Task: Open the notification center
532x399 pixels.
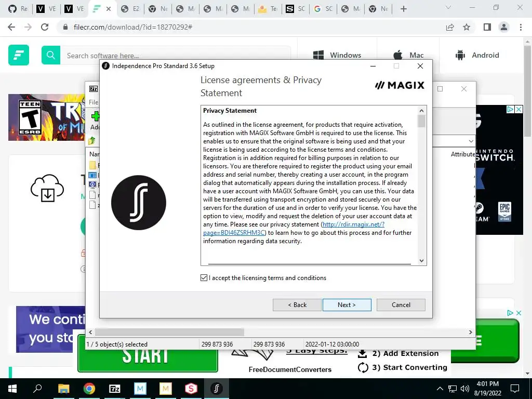Action: tap(515, 389)
